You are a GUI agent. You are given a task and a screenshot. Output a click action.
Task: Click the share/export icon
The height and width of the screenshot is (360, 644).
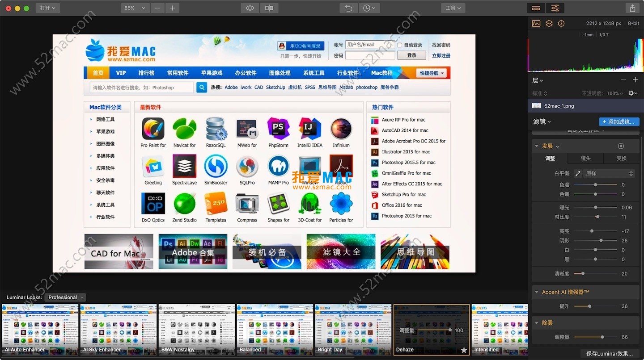point(632,8)
